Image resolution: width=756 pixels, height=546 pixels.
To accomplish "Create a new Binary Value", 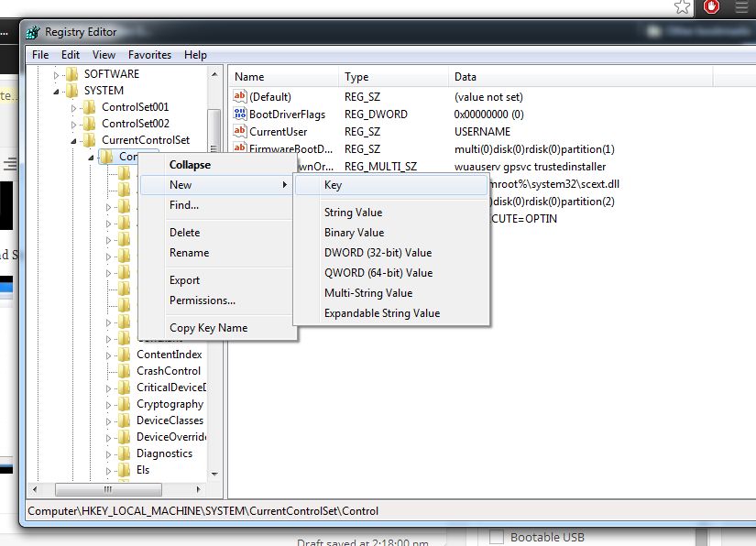I will [x=391, y=233].
